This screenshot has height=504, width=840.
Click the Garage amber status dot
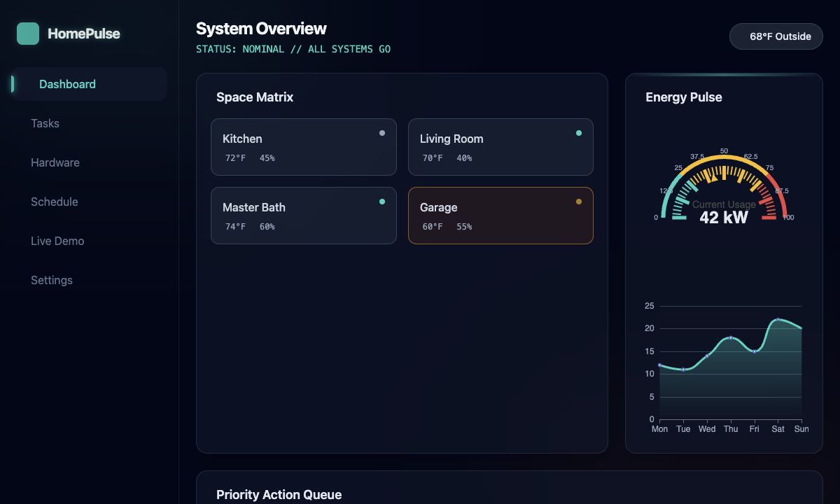click(x=579, y=202)
